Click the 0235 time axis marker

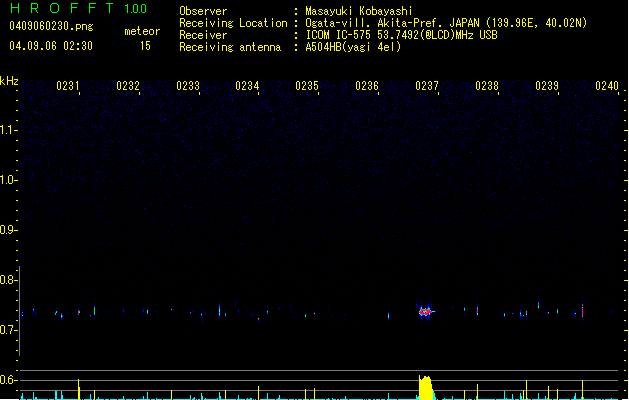307,86
